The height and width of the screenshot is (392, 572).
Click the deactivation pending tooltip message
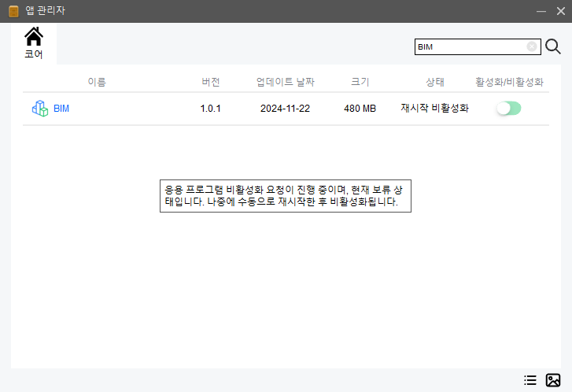[x=286, y=196]
